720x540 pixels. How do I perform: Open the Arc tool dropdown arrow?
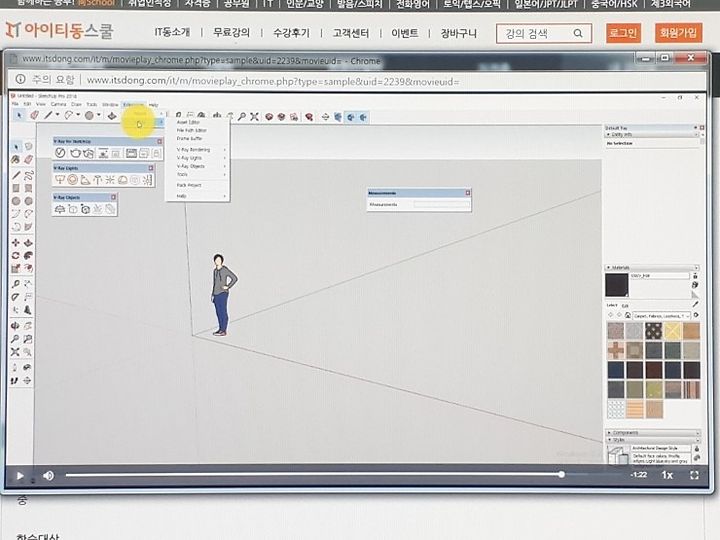[78, 115]
